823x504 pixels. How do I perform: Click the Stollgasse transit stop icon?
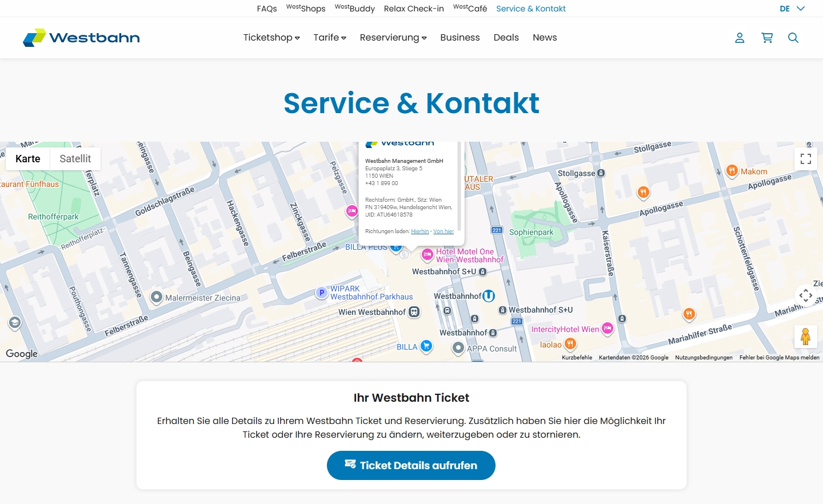coord(601,173)
